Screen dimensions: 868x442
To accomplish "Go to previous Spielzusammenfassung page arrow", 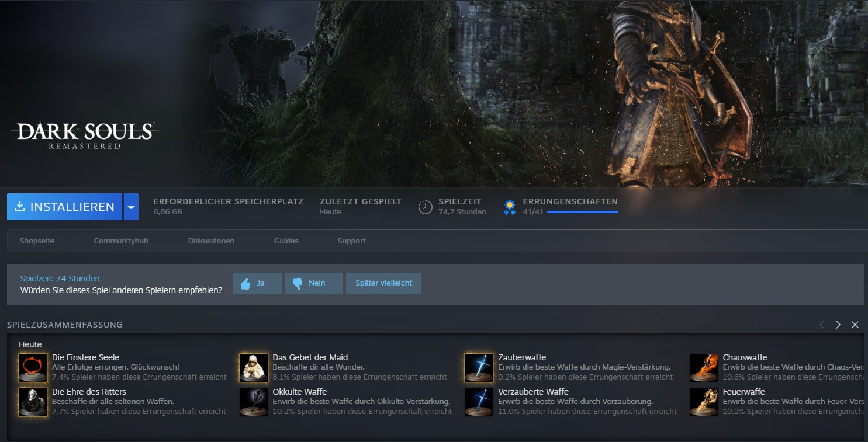I will coord(822,325).
